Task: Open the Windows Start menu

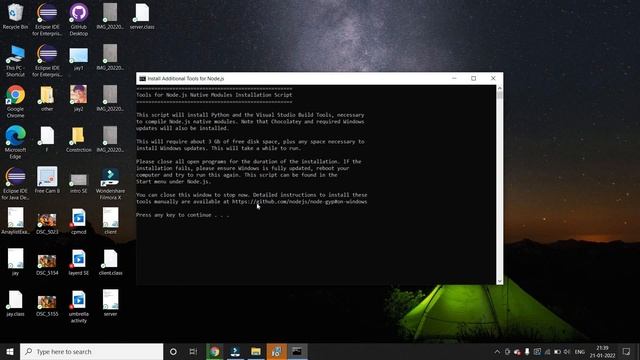Action: pos(10,351)
